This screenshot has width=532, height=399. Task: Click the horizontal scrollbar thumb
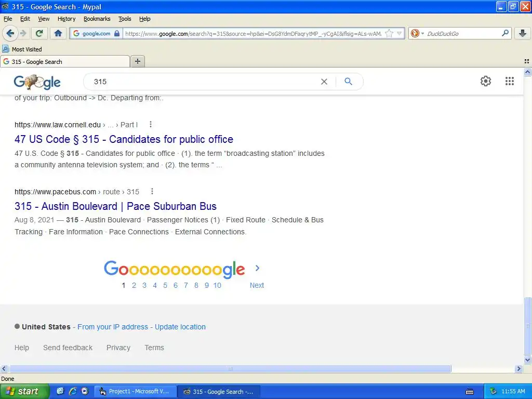pos(230,368)
